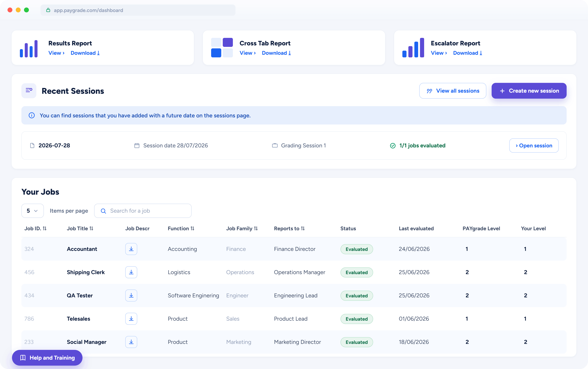The width and height of the screenshot is (588, 369).
Task: Click the document icon beside 2026-07-28
Action: pyautogui.click(x=32, y=145)
